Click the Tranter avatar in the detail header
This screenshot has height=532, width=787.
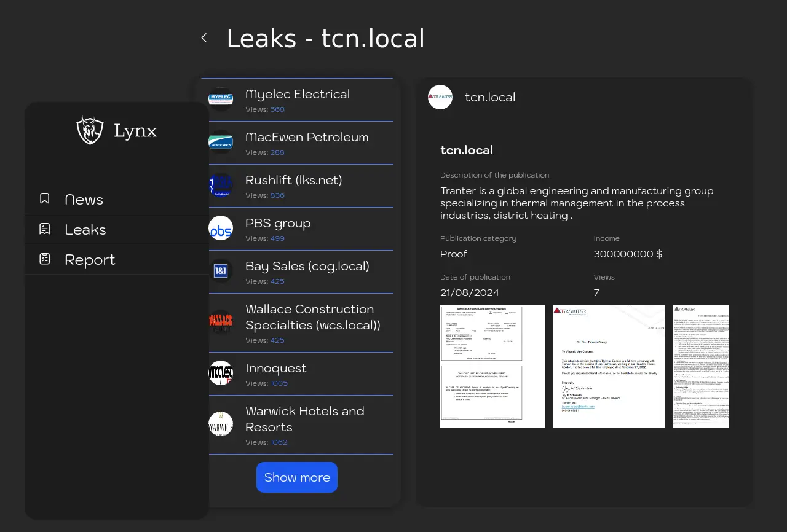click(x=440, y=97)
